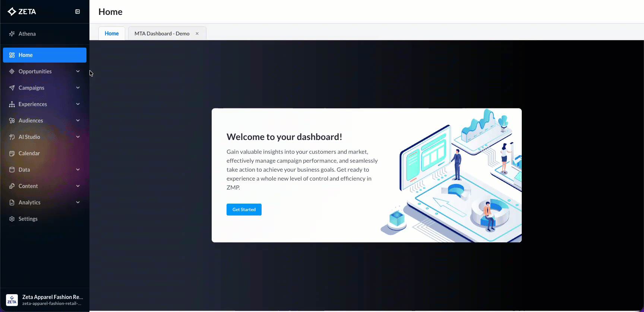Switch to MTA Dashboard - Demo tab

[x=162, y=34]
